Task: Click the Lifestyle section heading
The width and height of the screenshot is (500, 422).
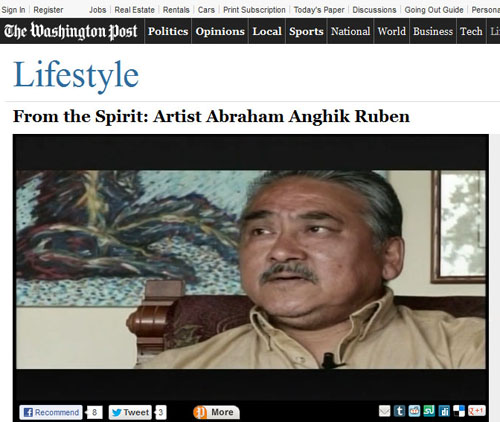Action: click(76, 75)
